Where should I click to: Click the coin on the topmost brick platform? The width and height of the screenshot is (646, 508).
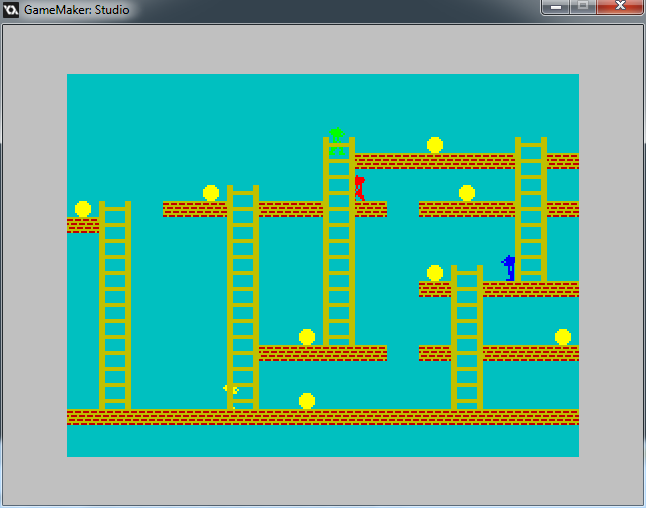coord(435,145)
